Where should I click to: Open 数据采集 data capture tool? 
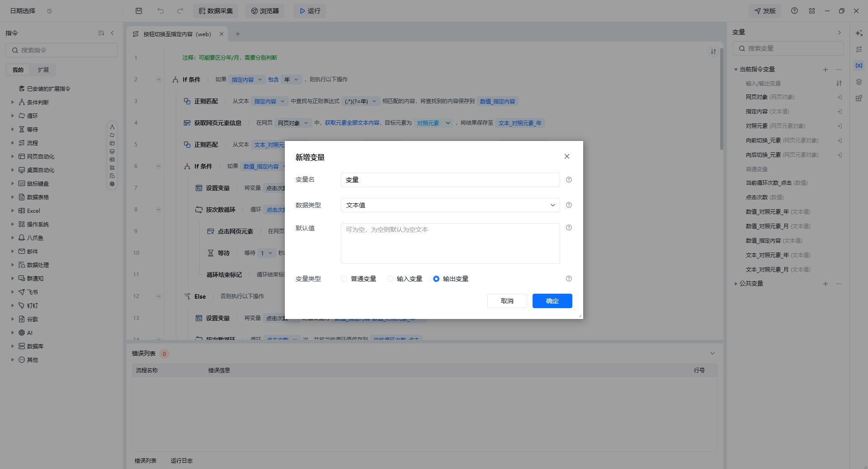tap(216, 11)
